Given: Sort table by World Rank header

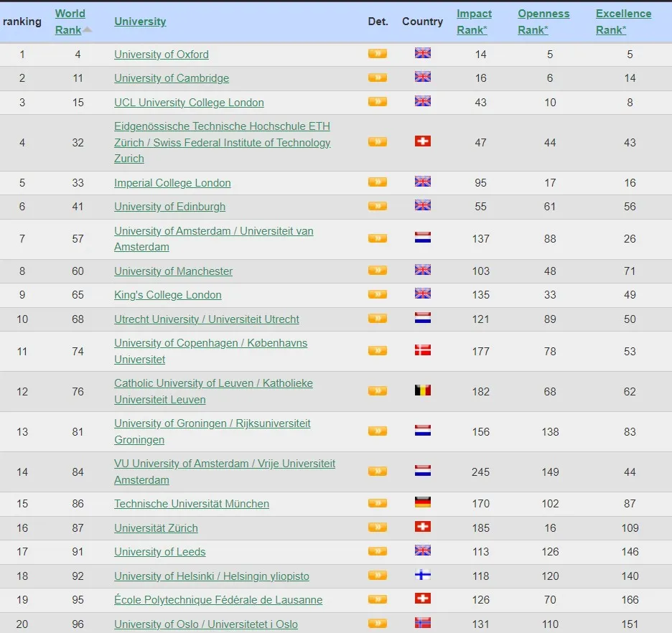Looking at the screenshot, I should tap(70, 22).
